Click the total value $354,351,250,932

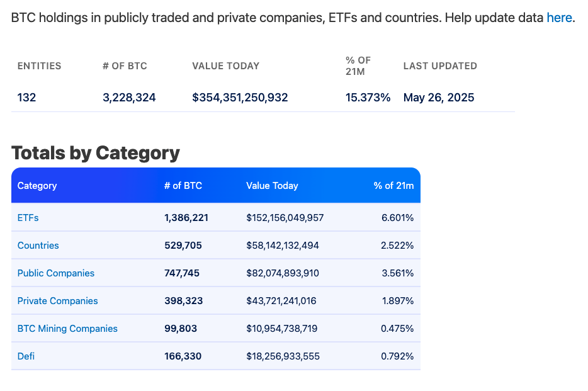(x=240, y=98)
